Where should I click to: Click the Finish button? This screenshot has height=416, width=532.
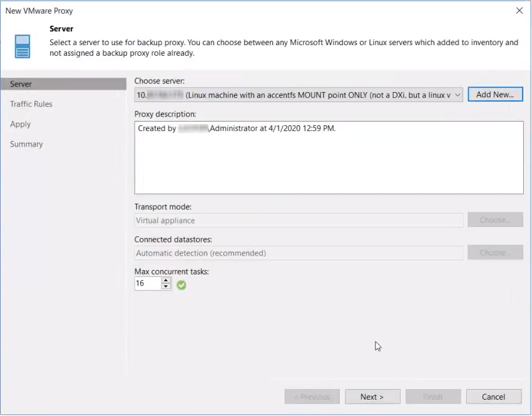[433, 397]
